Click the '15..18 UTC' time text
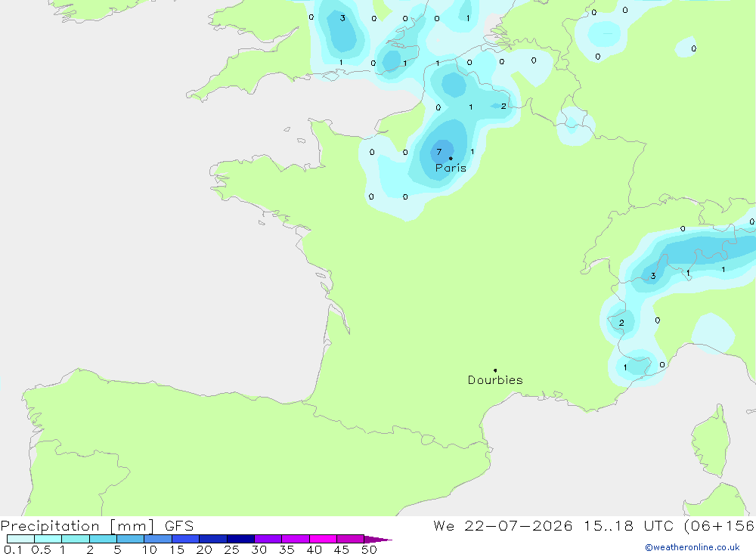Viewport: 756px width, 554px height. (x=628, y=526)
